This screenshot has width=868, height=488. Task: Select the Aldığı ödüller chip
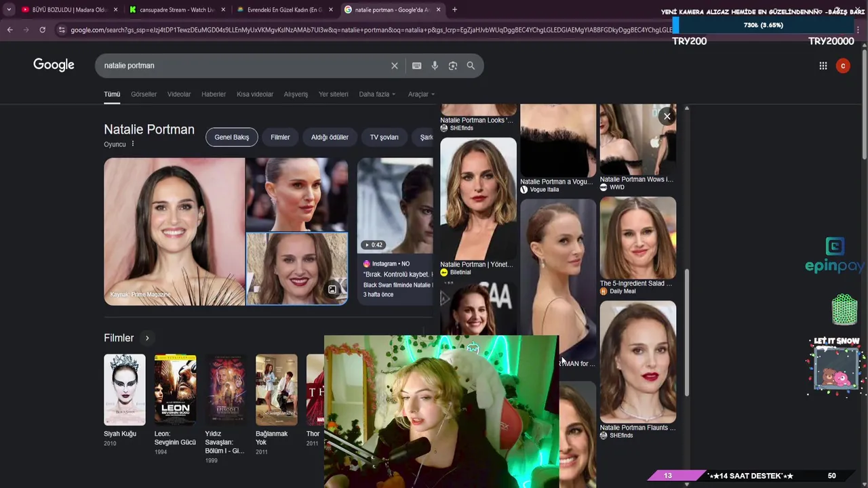click(330, 137)
